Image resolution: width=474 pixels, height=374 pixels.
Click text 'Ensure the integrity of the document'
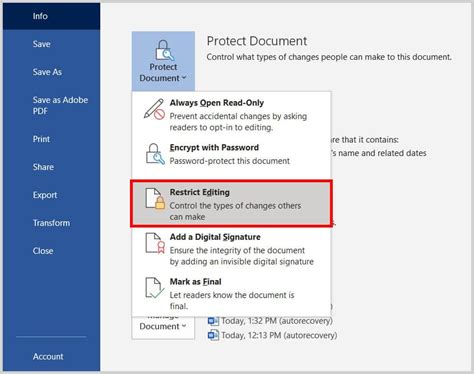click(x=237, y=250)
